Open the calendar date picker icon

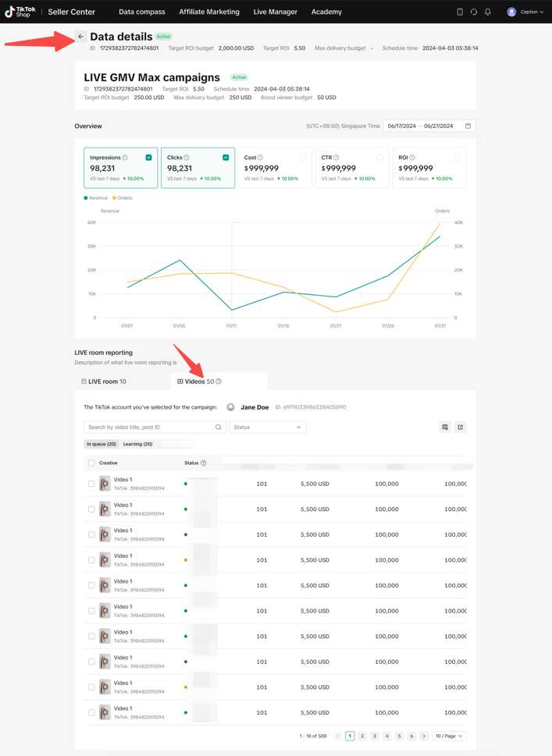[468, 126]
